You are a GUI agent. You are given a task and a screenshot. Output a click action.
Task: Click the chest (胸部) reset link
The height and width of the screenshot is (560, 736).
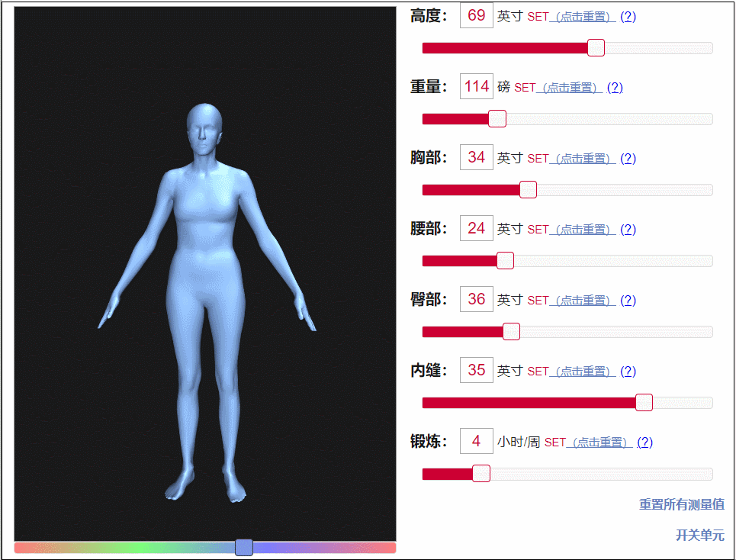(582, 158)
